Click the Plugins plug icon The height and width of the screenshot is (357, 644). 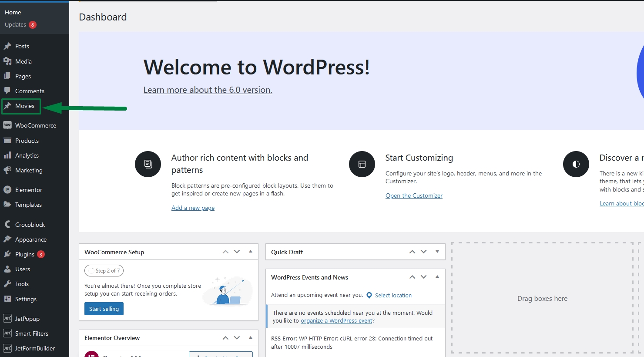point(7,254)
